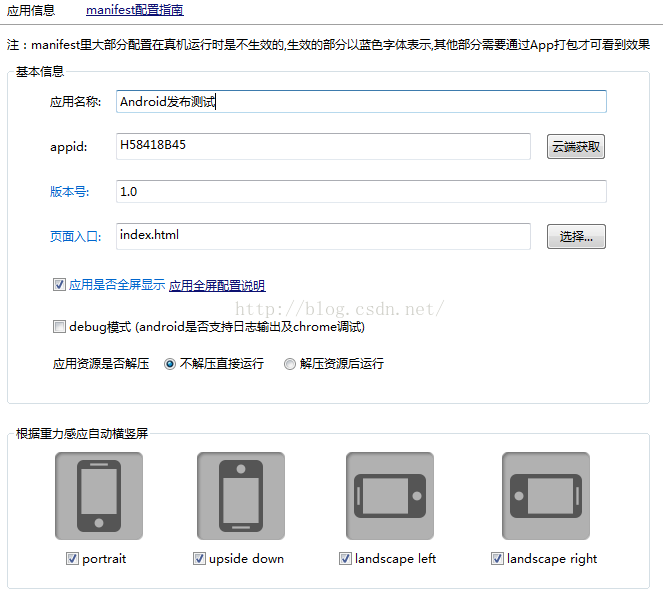Screen dimensions: 663x596
Task: Uncheck the portrait checkbox
Action: [x=72, y=558]
